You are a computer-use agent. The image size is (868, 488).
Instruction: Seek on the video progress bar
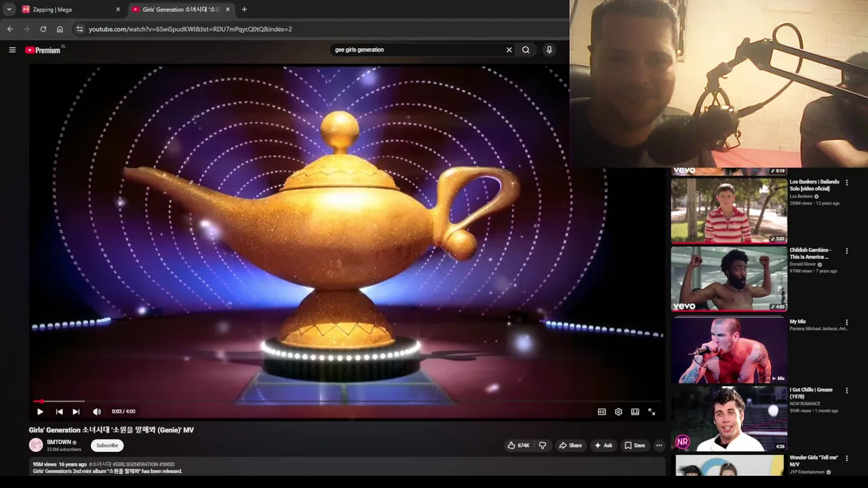(347, 401)
